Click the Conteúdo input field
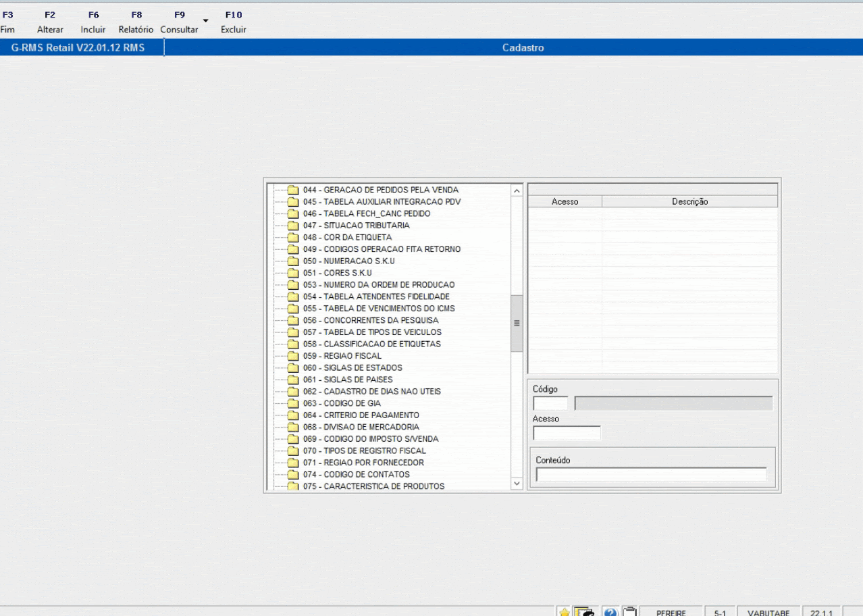The image size is (863, 616). (x=652, y=474)
